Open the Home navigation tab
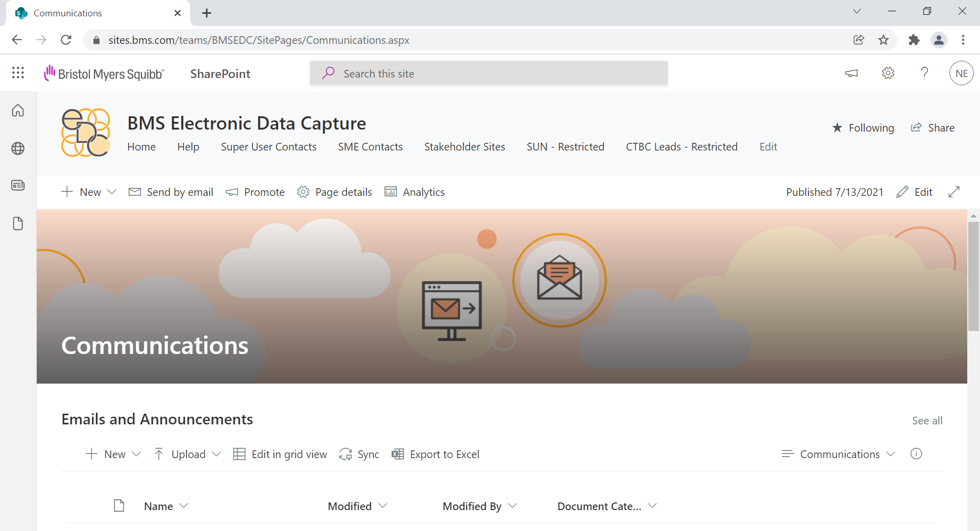The image size is (980, 531). click(141, 147)
